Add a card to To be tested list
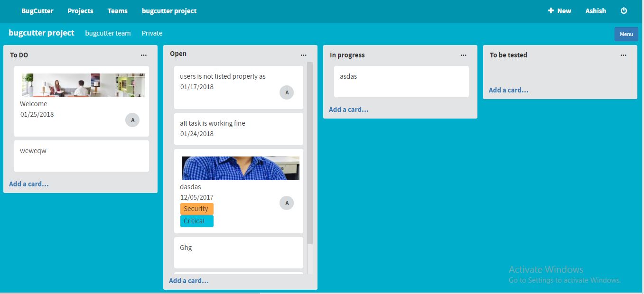644x294 pixels. click(509, 90)
